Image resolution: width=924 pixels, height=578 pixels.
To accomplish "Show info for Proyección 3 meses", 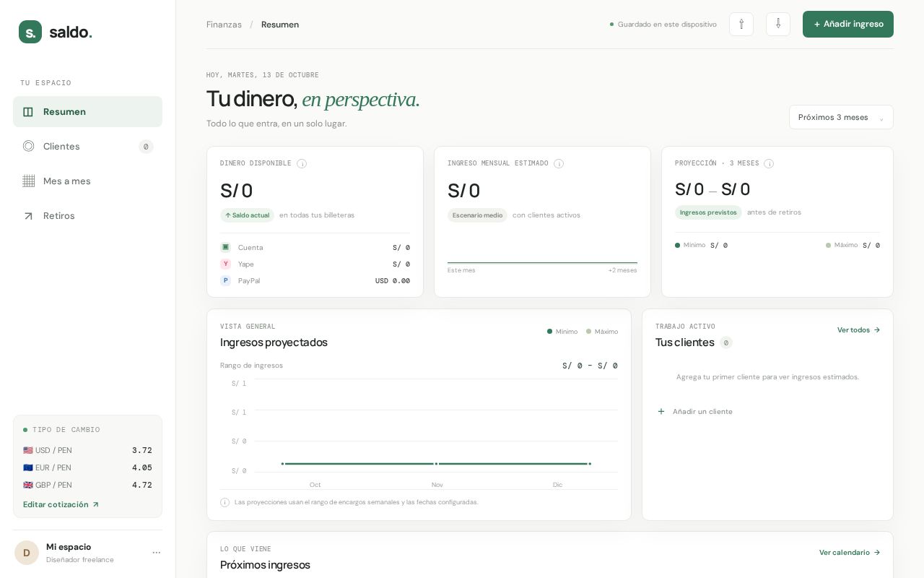I will [769, 164].
